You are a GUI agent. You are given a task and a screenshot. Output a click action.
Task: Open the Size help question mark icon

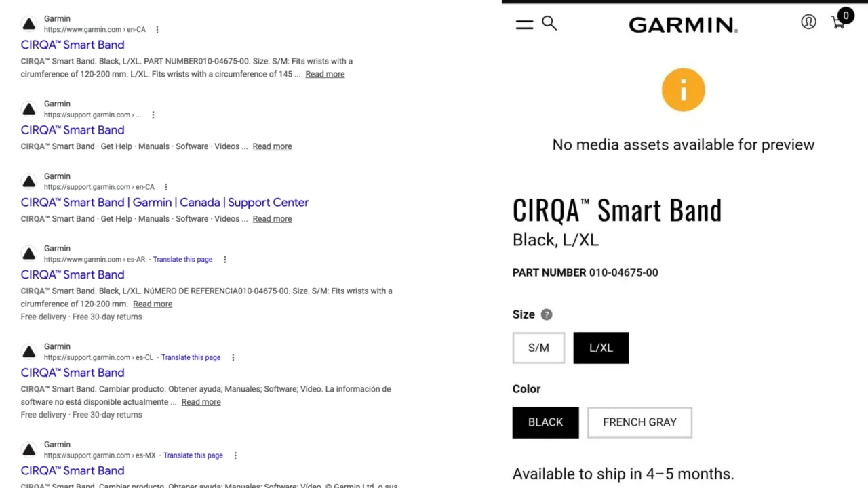pyautogui.click(x=547, y=314)
